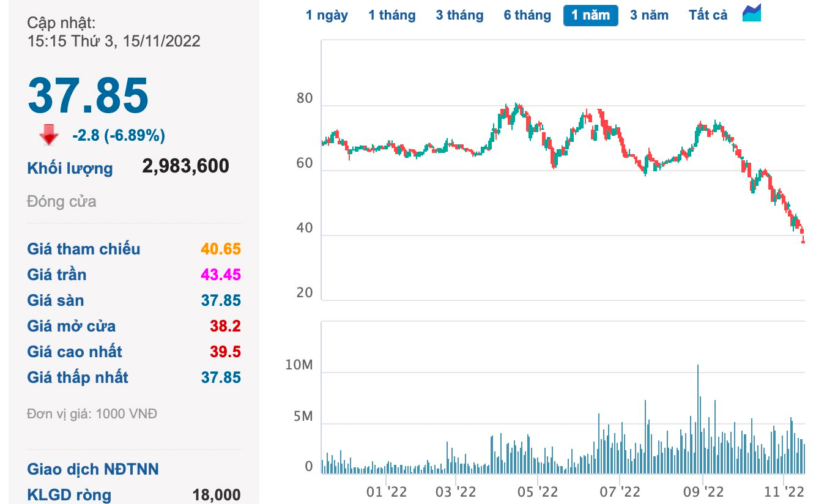Screen dimensions: 816x504
Task: Click the area chart type icon
Action: [x=751, y=13]
